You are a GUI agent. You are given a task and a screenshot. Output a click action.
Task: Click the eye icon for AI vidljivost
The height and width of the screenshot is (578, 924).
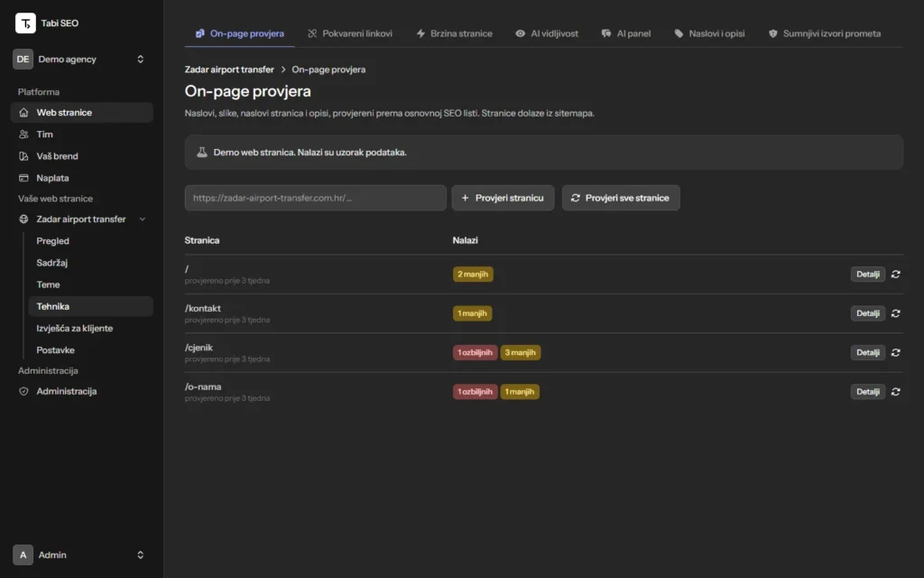(521, 33)
